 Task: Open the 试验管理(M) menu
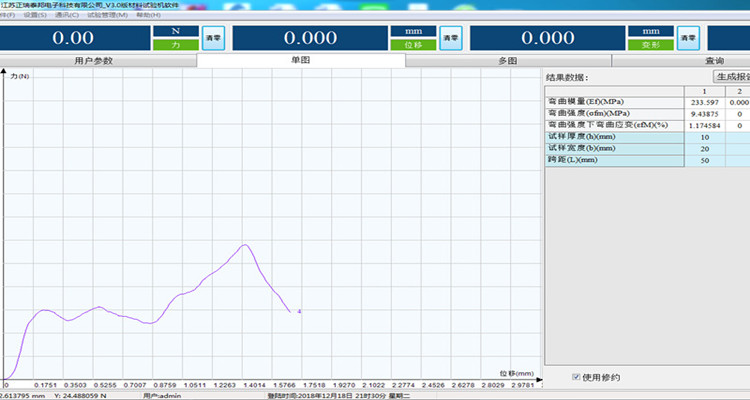coord(107,15)
